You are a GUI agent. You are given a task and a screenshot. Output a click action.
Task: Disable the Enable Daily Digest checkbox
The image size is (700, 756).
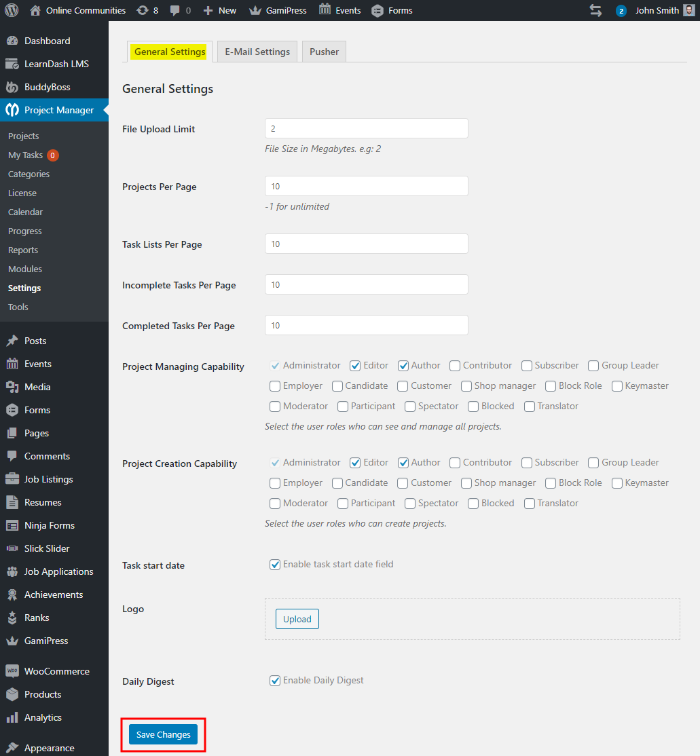[274, 680]
